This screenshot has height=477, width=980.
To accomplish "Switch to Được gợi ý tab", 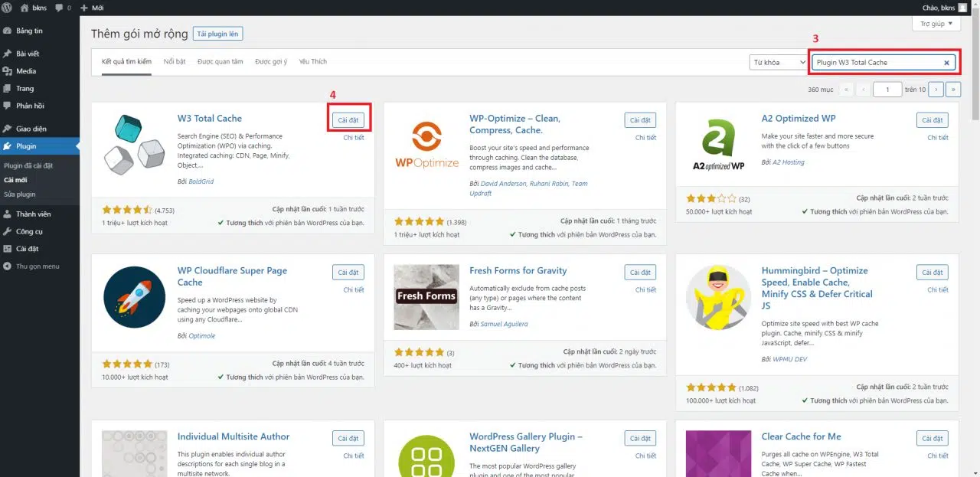I will (x=271, y=61).
